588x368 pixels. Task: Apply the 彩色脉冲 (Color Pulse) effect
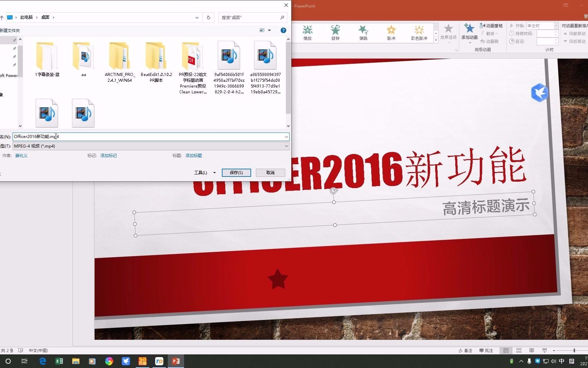[419, 33]
